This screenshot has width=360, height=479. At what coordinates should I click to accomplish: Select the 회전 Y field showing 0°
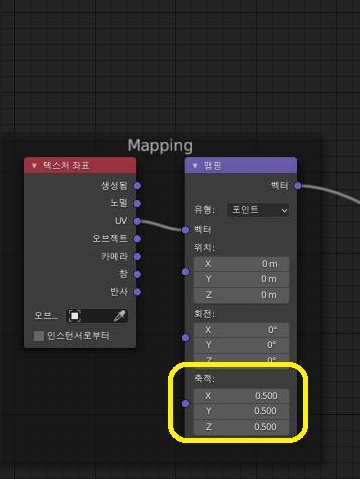tap(241, 345)
